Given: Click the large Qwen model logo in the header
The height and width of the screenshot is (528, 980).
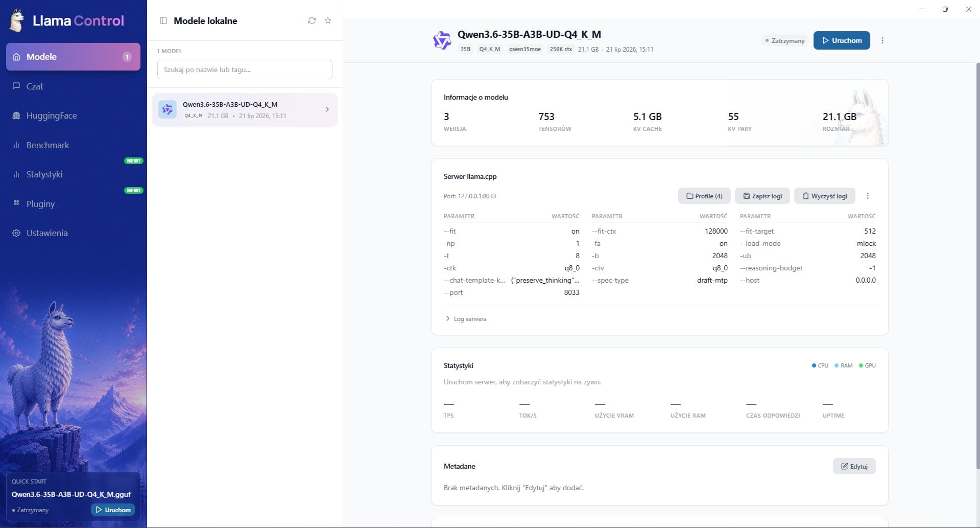Looking at the screenshot, I should tap(442, 40).
